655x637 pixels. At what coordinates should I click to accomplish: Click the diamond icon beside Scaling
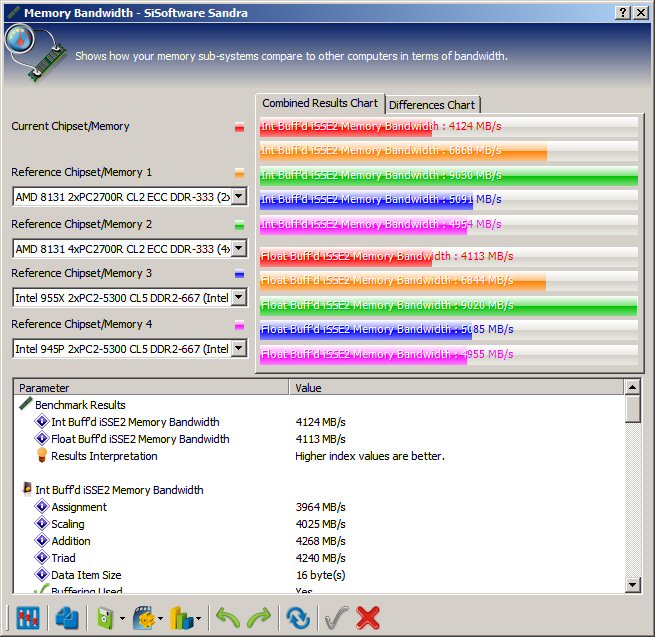[42, 523]
